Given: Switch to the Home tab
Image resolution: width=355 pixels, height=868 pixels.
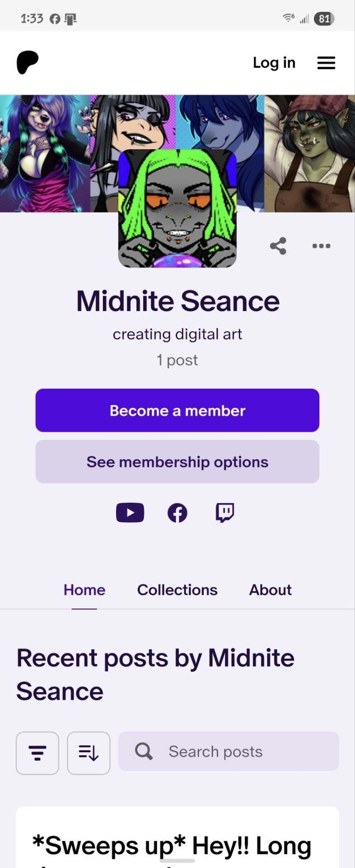Looking at the screenshot, I should [84, 590].
